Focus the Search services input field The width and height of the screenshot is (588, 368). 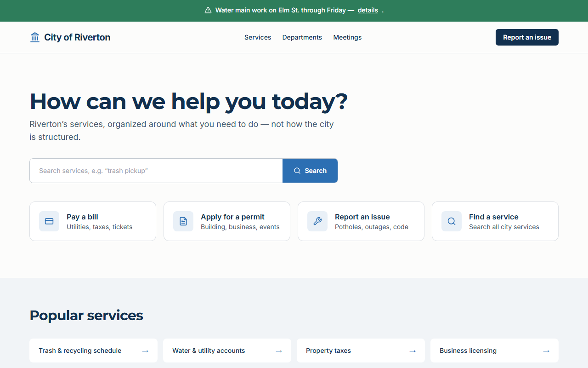[156, 171]
